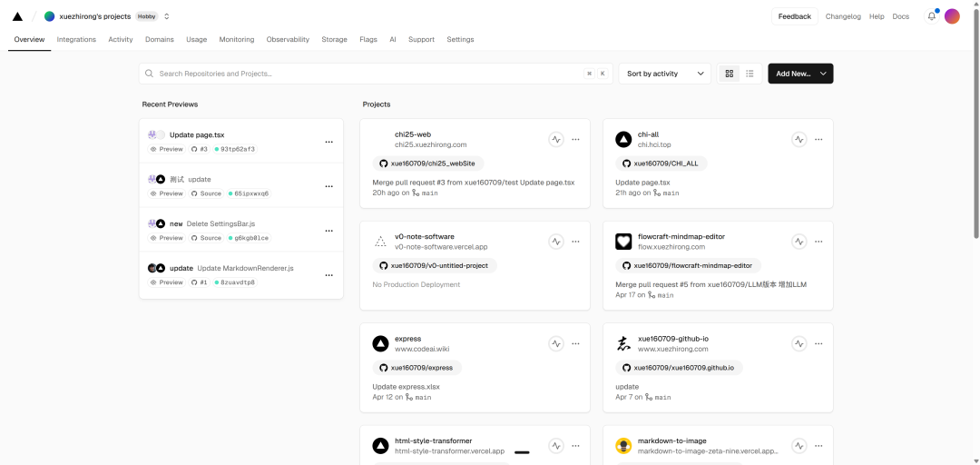Open the Flags tab
This screenshot has width=980, height=465.
coord(368,39)
